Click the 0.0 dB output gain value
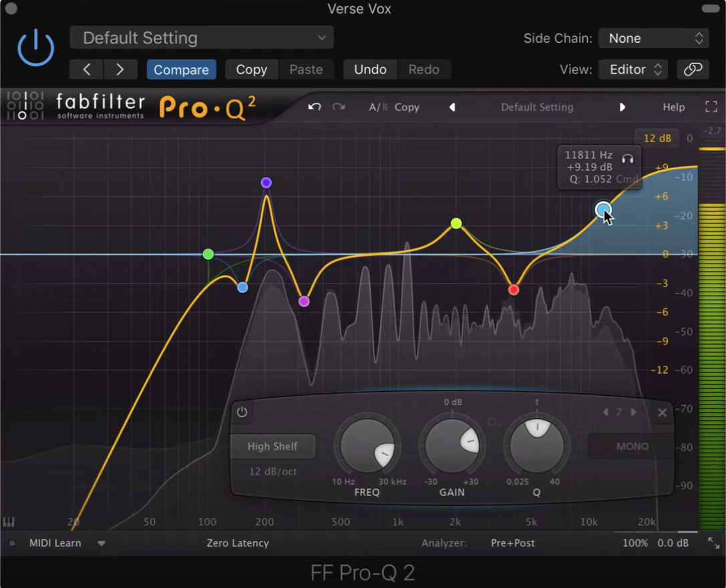 673,543
